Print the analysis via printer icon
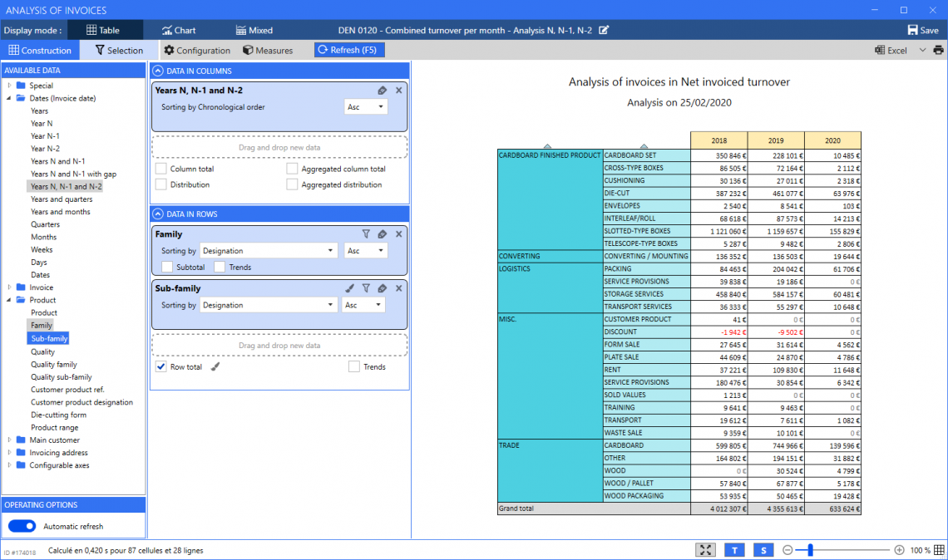 point(938,50)
